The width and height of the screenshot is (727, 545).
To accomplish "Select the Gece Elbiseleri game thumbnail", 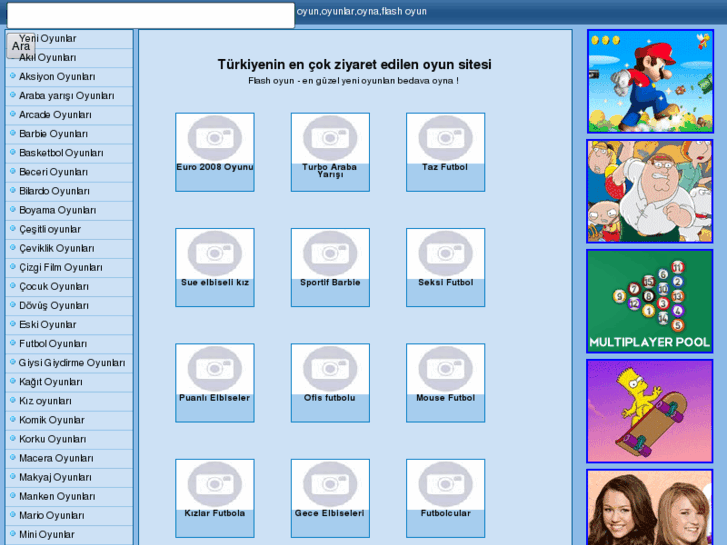I will click(330, 484).
